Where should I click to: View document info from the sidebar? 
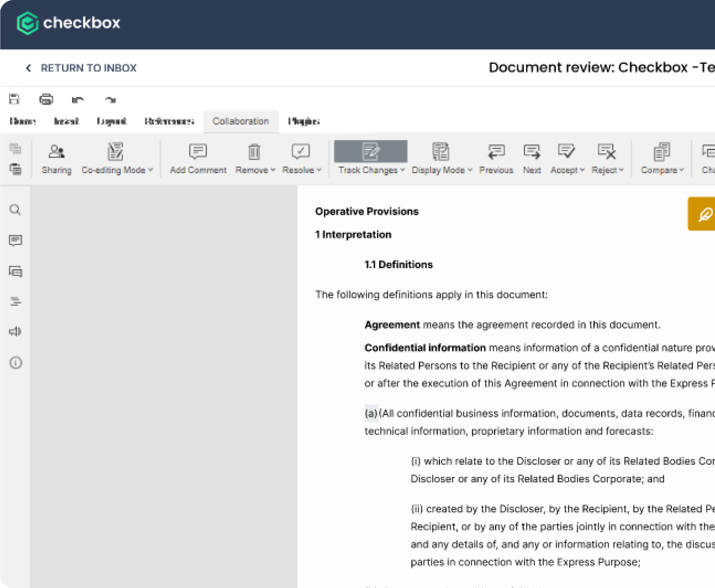click(x=15, y=363)
